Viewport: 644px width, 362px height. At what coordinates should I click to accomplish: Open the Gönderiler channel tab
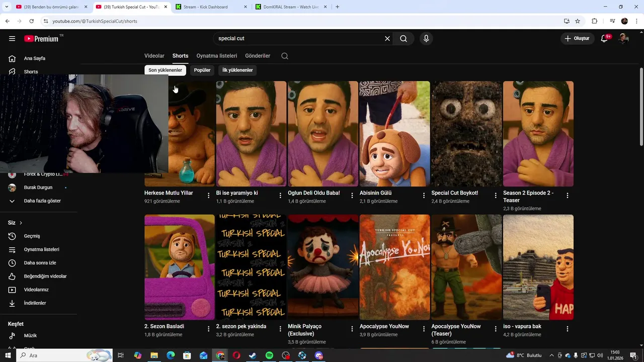click(x=258, y=56)
